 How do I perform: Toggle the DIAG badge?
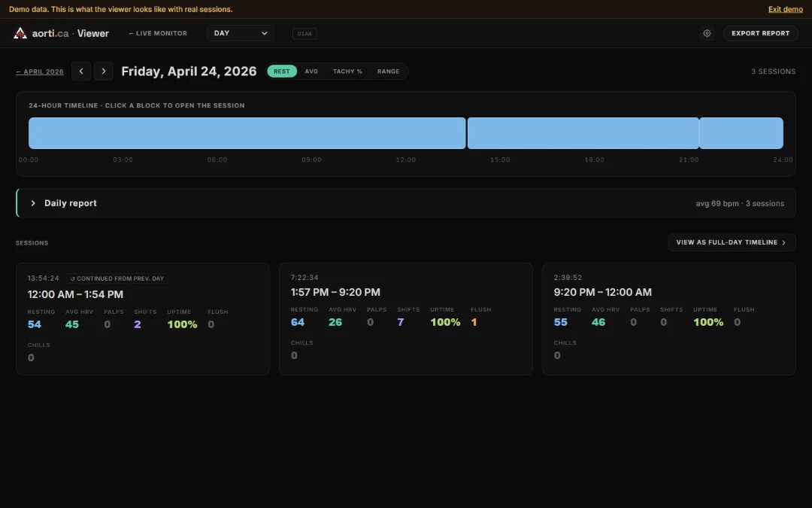(x=304, y=34)
